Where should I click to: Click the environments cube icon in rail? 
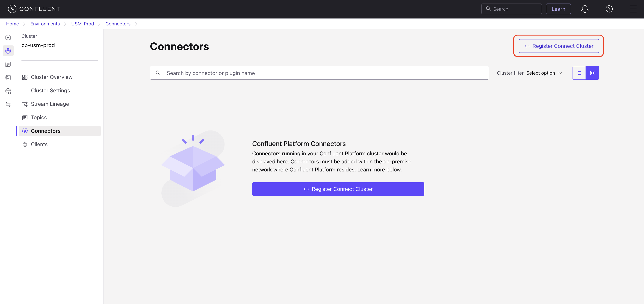pyautogui.click(x=8, y=51)
